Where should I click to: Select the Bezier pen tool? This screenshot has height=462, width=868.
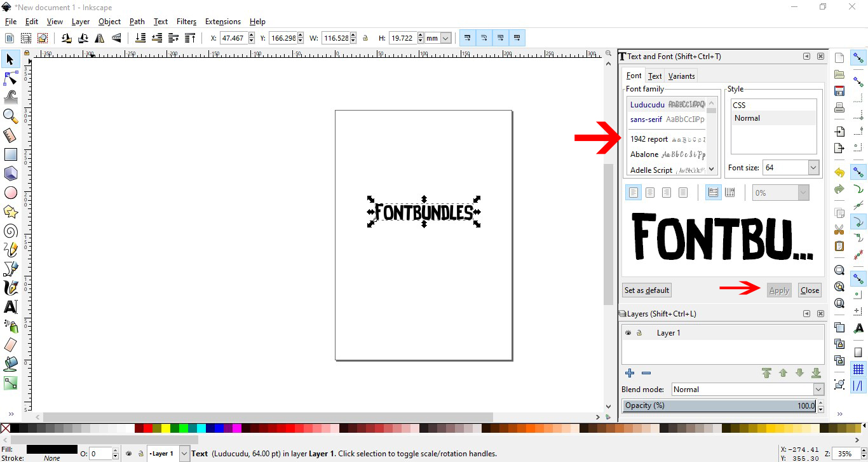coord(10,269)
